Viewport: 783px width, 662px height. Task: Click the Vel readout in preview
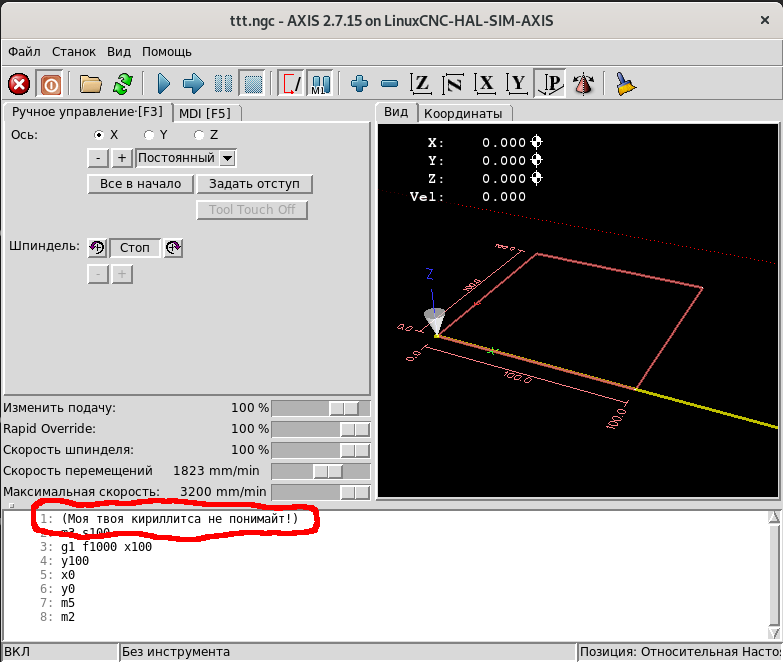(x=468, y=197)
